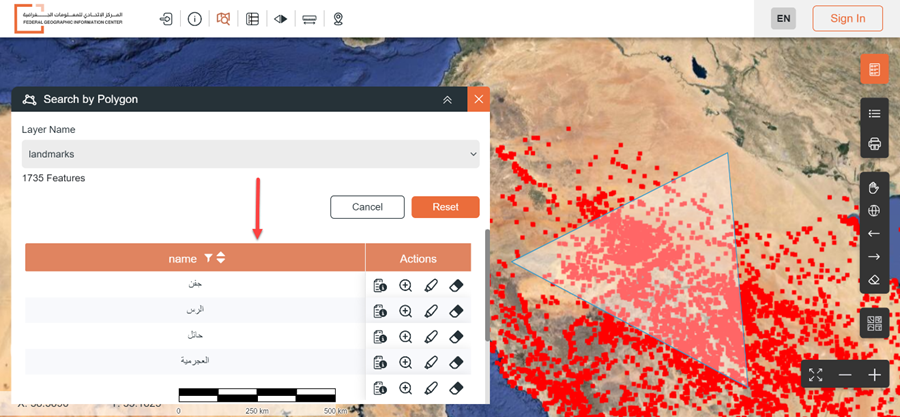Click the globe full-extent icon
The width and height of the screenshot is (900, 417).
coord(874,211)
